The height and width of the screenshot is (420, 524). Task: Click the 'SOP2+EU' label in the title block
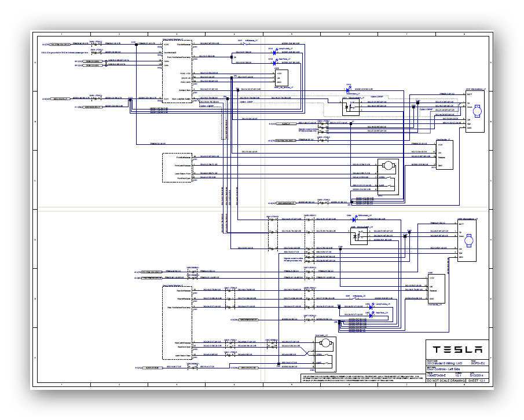click(x=478, y=363)
